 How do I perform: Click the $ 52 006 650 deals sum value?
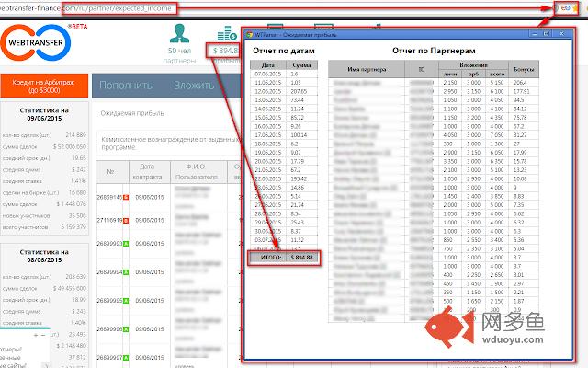pyautogui.click(x=70, y=146)
